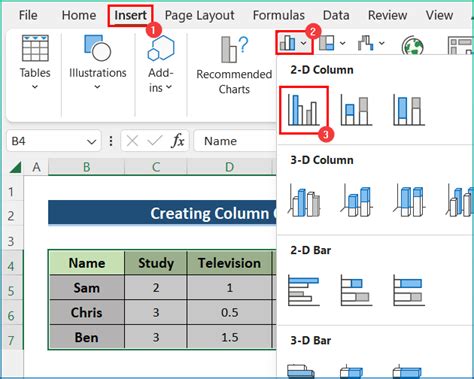Click Sam's Study value 2
Image resolution: width=474 pixels, height=379 pixels.
point(156,288)
